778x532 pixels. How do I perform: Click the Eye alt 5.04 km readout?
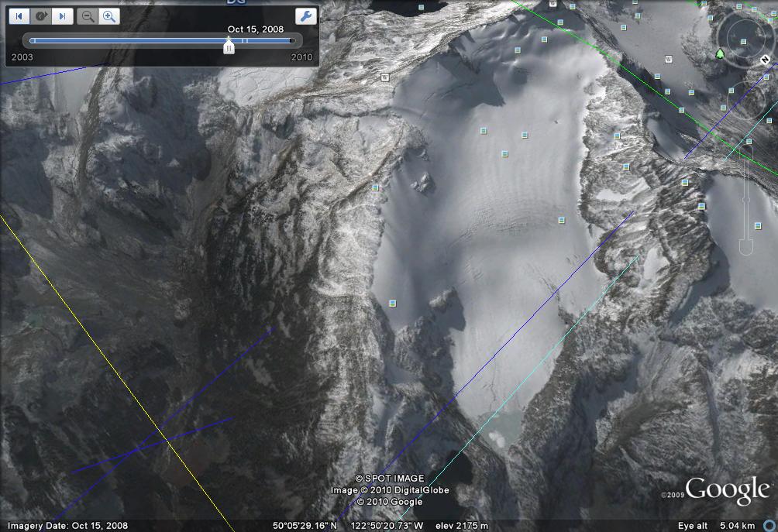pos(724,526)
